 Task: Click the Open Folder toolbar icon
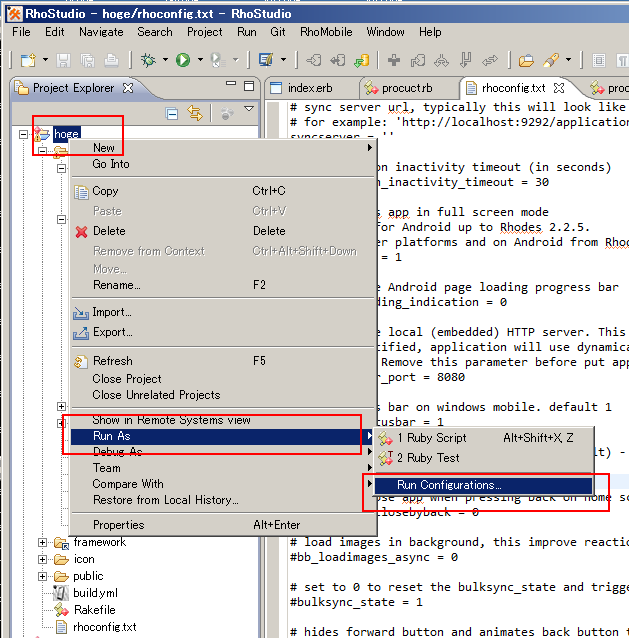click(x=526, y=61)
